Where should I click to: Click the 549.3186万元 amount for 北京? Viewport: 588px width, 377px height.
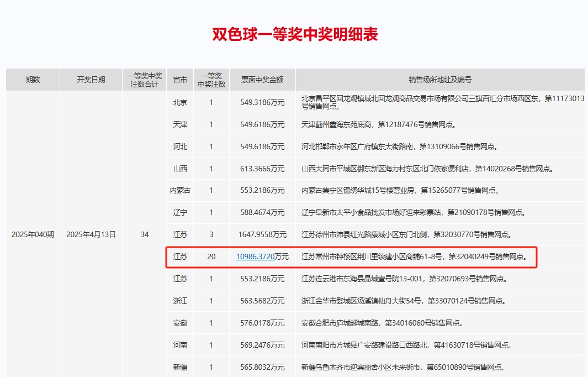pos(262,102)
